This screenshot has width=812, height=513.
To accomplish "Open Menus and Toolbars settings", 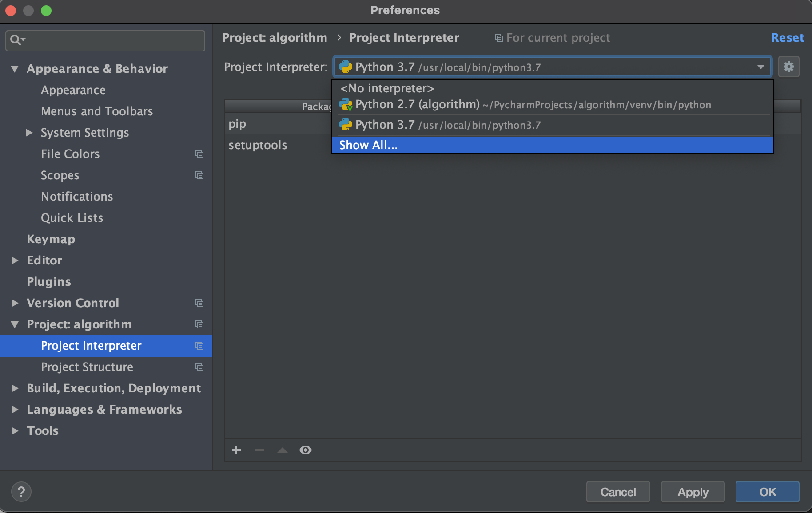I will pos(97,111).
